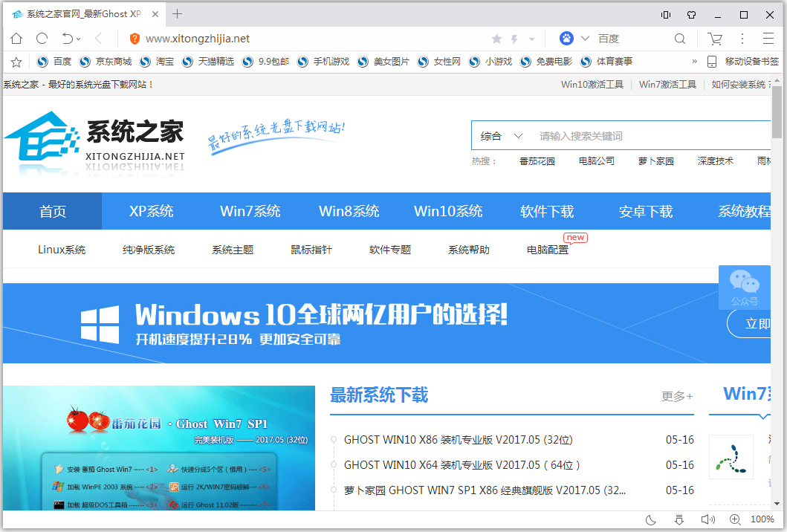Toggle the favorite star in address bar
Image resolution: width=787 pixels, height=532 pixels.
click(497, 39)
